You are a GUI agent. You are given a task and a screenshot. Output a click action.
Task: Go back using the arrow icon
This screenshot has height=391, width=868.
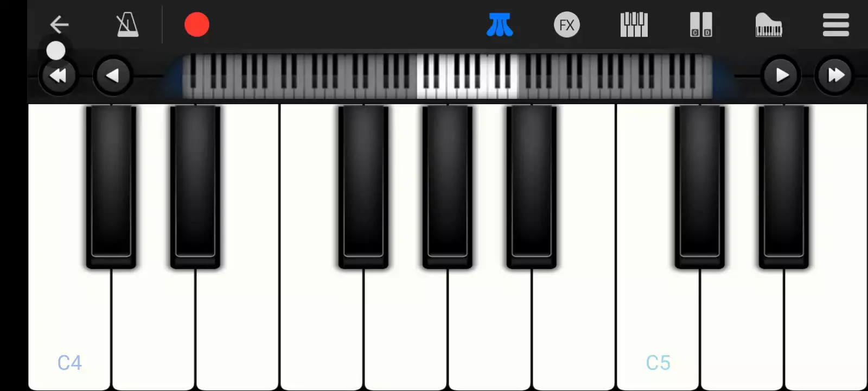(59, 24)
